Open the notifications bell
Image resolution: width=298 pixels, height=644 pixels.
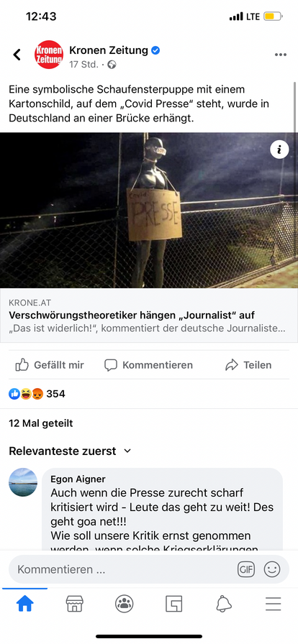(223, 604)
